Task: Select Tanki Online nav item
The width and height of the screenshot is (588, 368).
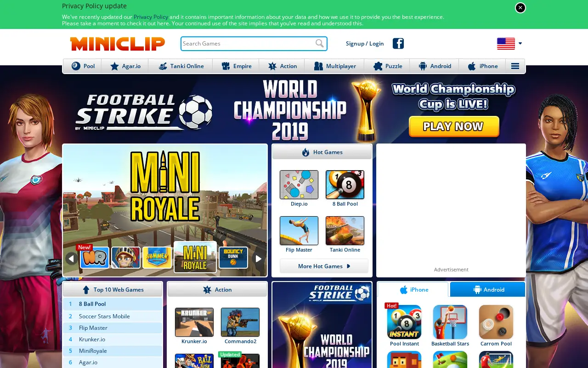Action: click(181, 66)
